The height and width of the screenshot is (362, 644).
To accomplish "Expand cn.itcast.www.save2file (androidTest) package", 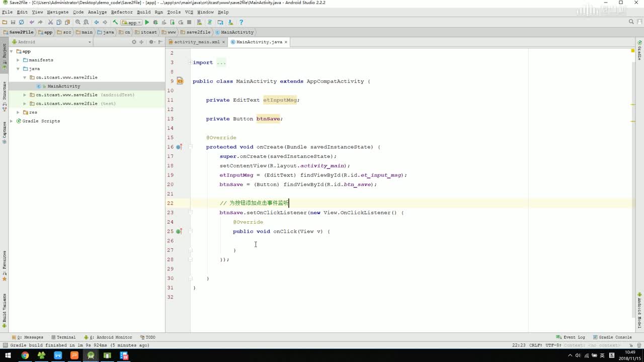I will coord(25,95).
